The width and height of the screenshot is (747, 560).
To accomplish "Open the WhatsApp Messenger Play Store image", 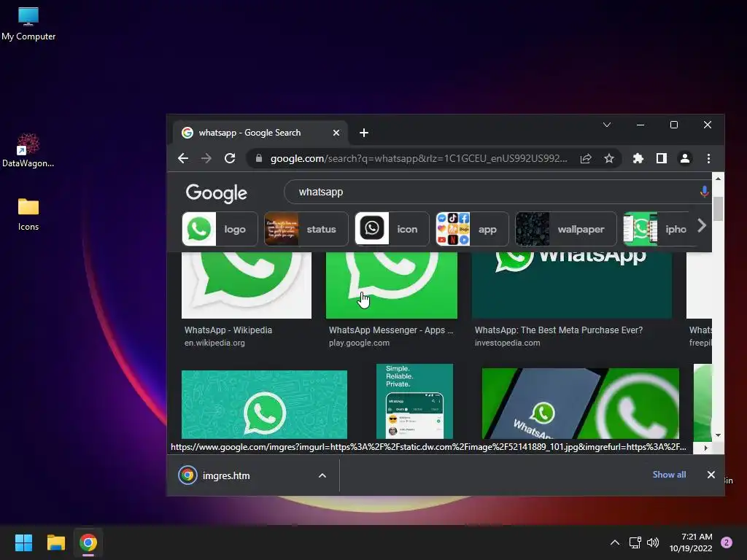I will point(392,285).
